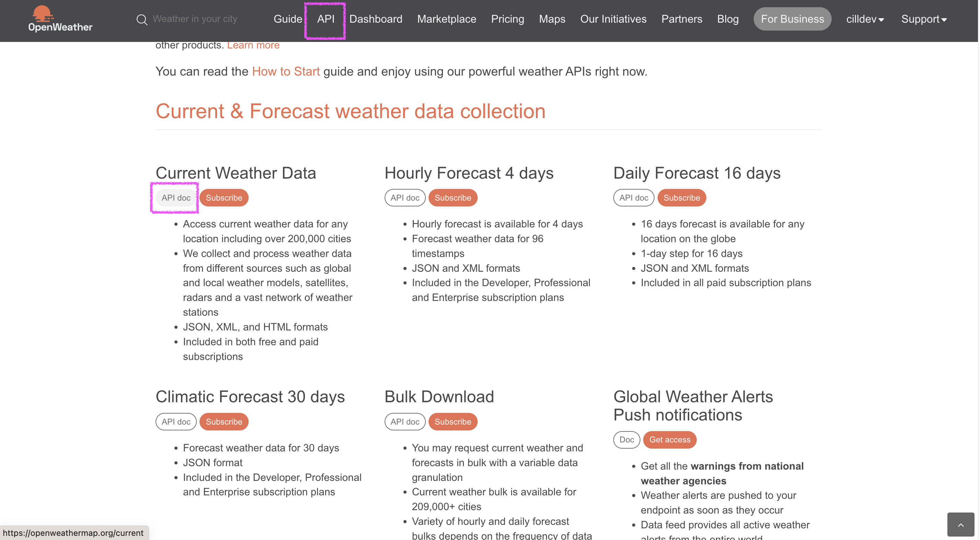Click the Learn more link

253,45
